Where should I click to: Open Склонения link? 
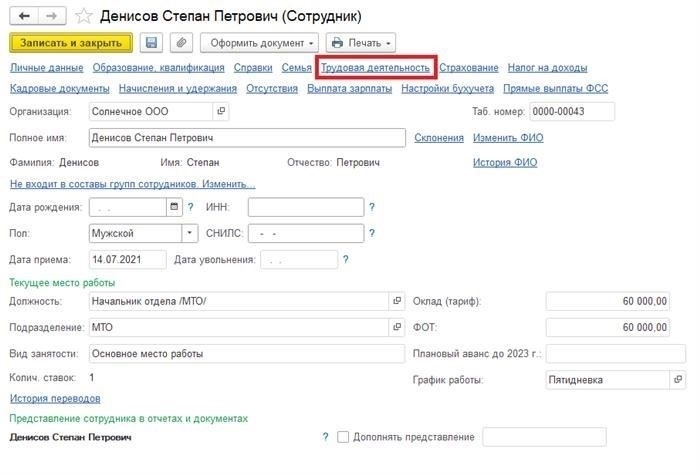pyautogui.click(x=439, y=138)
